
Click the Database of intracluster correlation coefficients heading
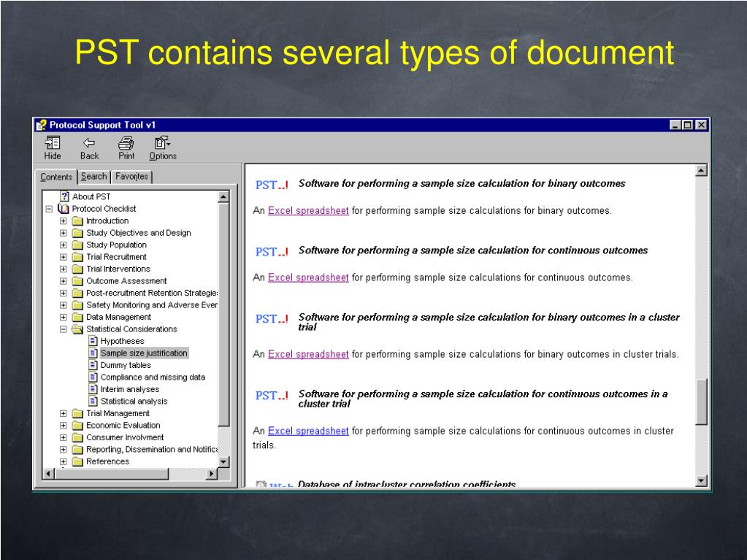(x=407, y=484)
